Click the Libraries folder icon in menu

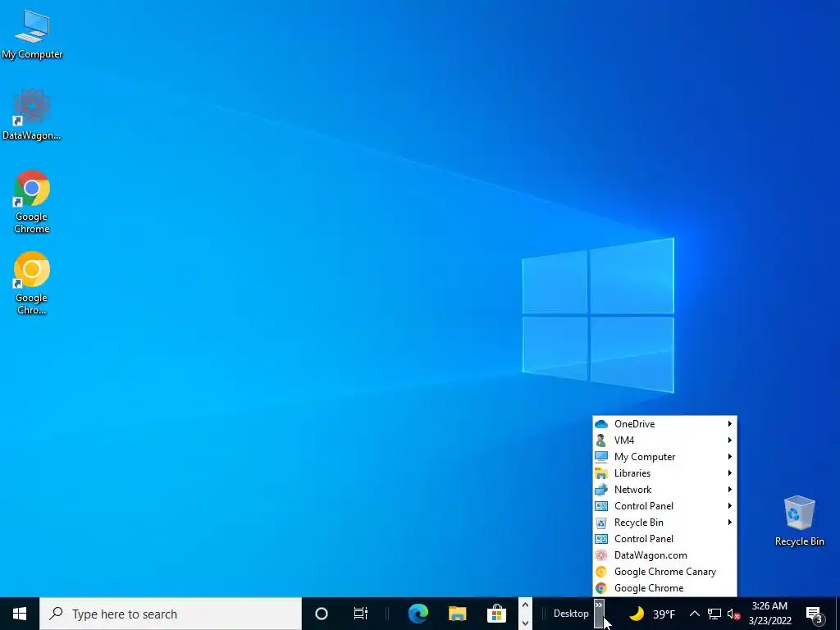pos(601,473)
